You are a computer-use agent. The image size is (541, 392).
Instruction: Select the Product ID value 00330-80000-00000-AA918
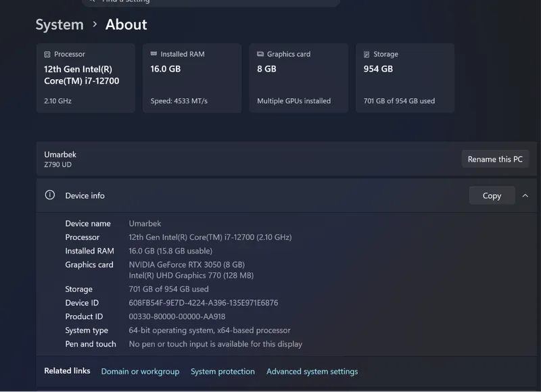click(177, 316)
